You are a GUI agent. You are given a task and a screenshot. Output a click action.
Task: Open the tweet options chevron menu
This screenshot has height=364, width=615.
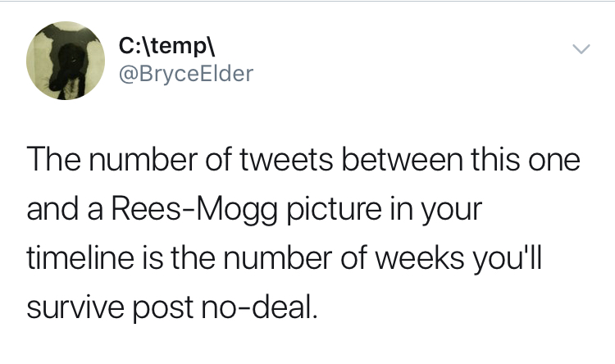coord(581,49)
